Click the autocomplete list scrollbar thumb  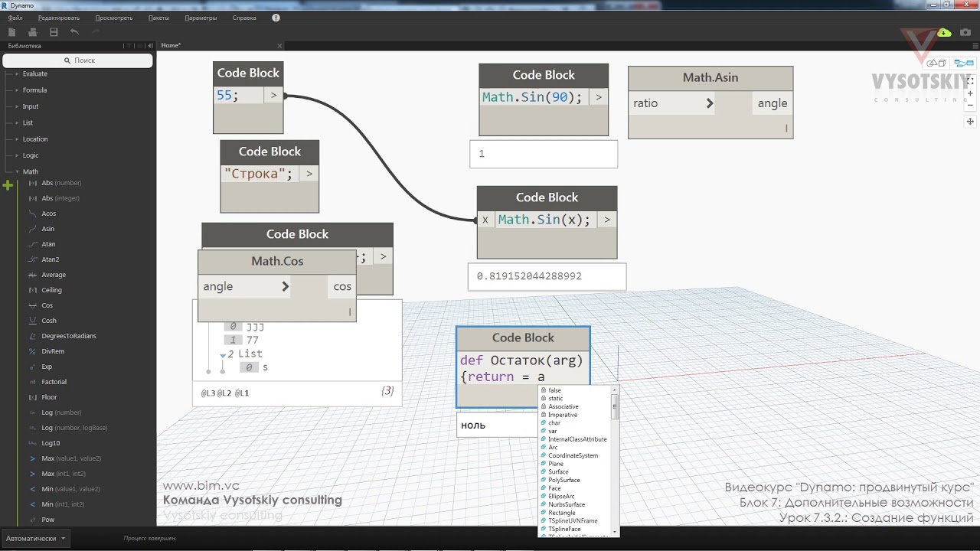click(614, 406)
